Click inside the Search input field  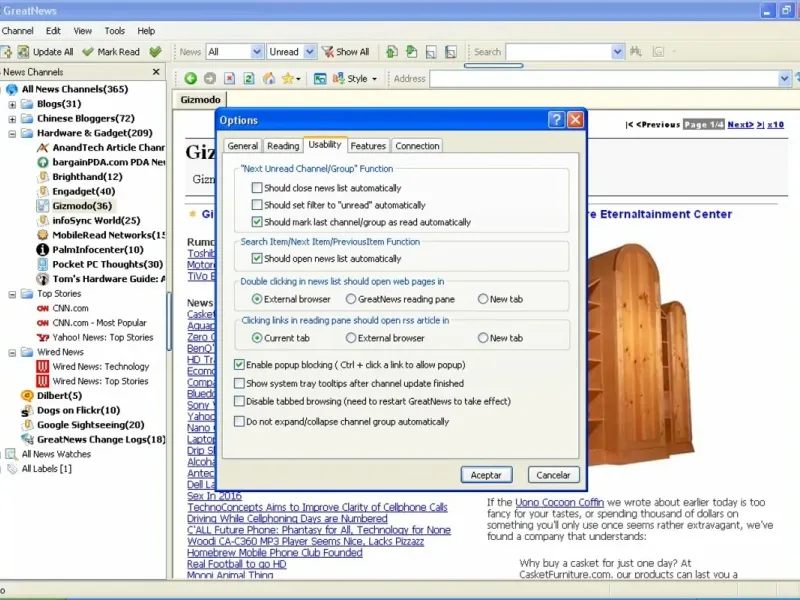coord(557,52)
